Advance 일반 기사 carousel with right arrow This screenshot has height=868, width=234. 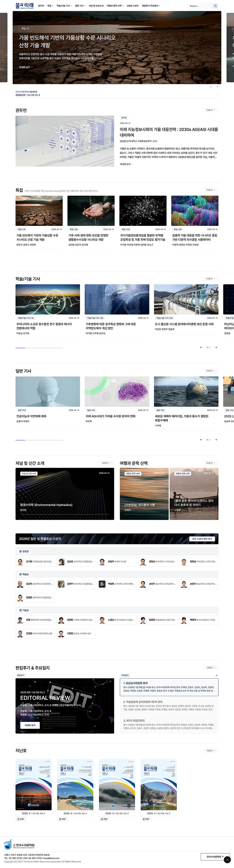216,440
